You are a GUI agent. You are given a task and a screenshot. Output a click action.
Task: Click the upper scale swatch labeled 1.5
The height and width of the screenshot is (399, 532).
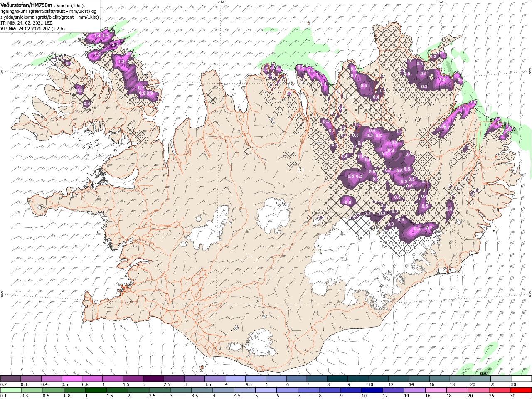click(x=133, y=379)
